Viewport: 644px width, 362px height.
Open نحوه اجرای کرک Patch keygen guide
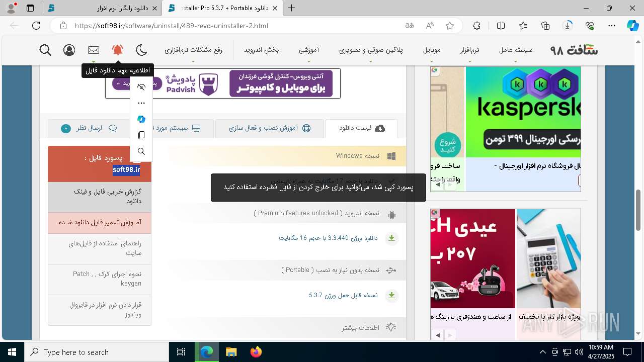[100, 279]
